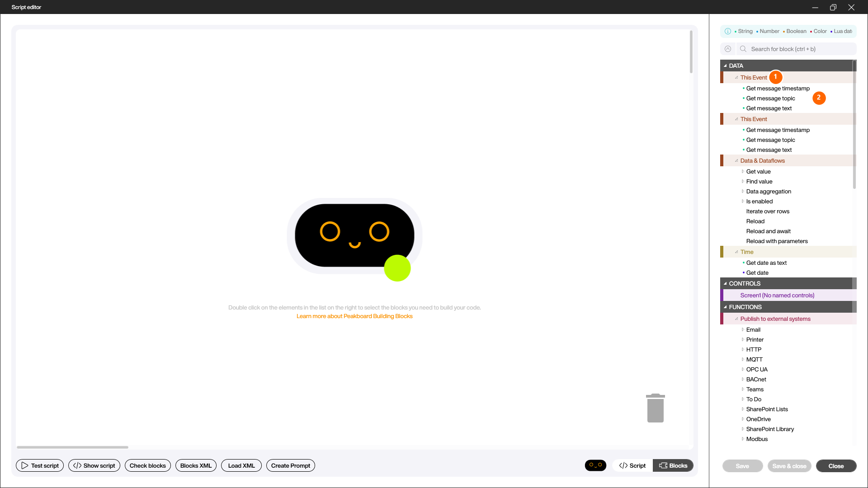868x488 pixels.
Task: Expand the MQTT item
Action: click(x=743, y=359)
